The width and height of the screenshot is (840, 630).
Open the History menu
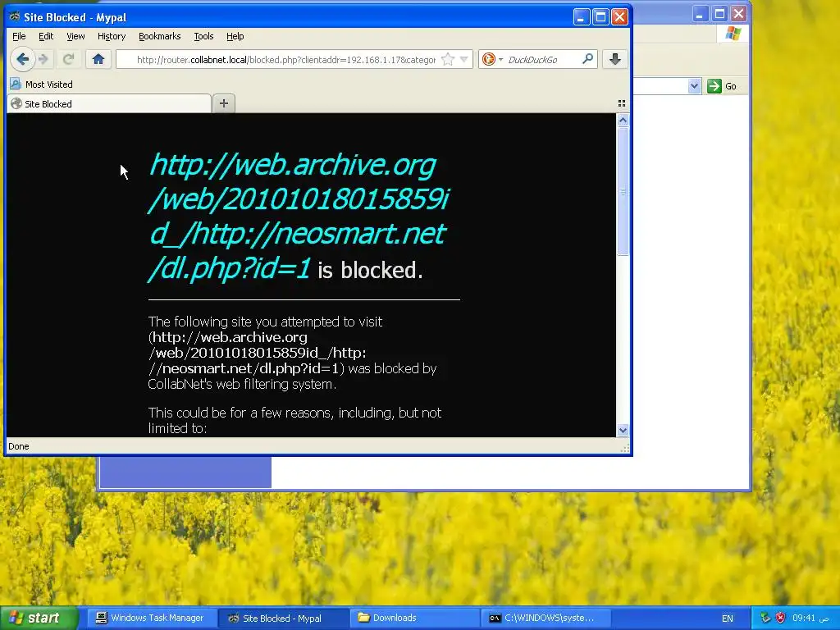[112, 36]
